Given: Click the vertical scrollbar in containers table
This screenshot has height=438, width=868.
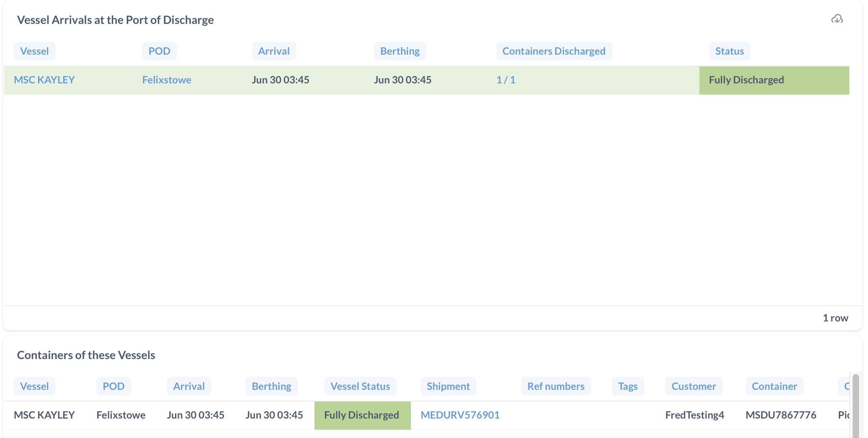Looking at the screenshot, I should (855, 405).
